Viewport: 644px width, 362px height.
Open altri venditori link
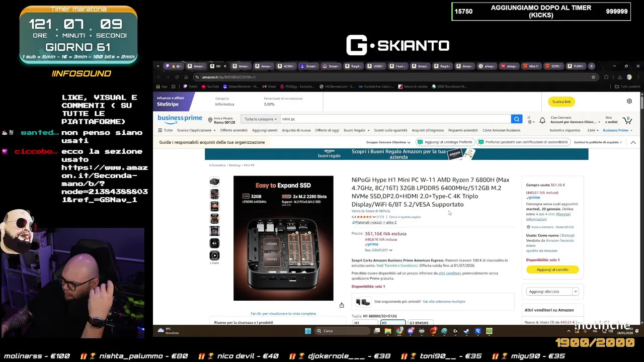(449, 273)
